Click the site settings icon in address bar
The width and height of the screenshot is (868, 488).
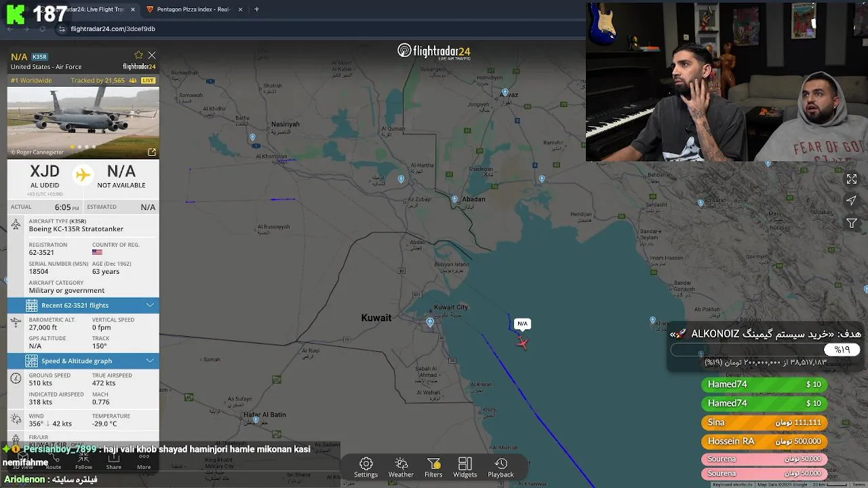point(62,29)
